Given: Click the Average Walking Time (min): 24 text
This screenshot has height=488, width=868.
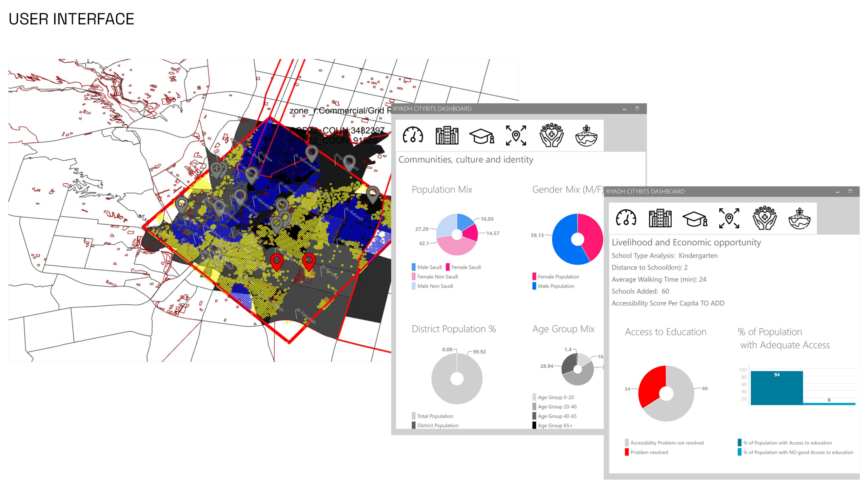Looking at the screenshot, I should (x=659, y=279).
